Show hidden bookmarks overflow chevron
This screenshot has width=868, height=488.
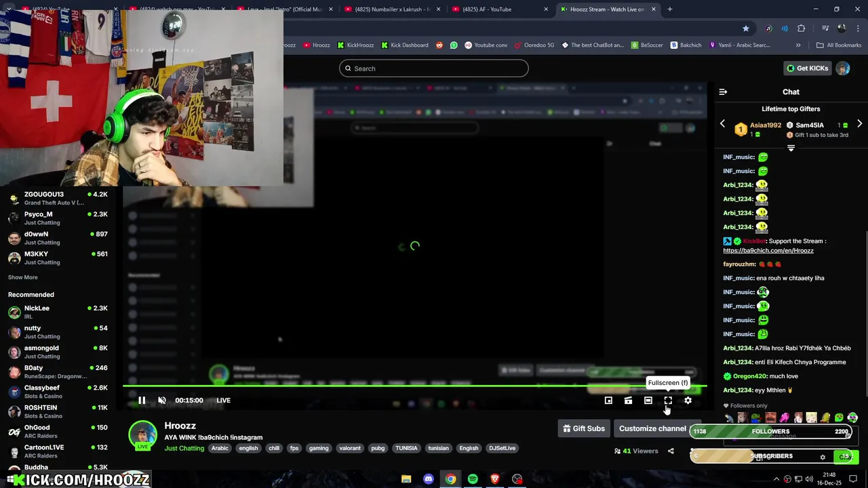click(x=798, y=45)
